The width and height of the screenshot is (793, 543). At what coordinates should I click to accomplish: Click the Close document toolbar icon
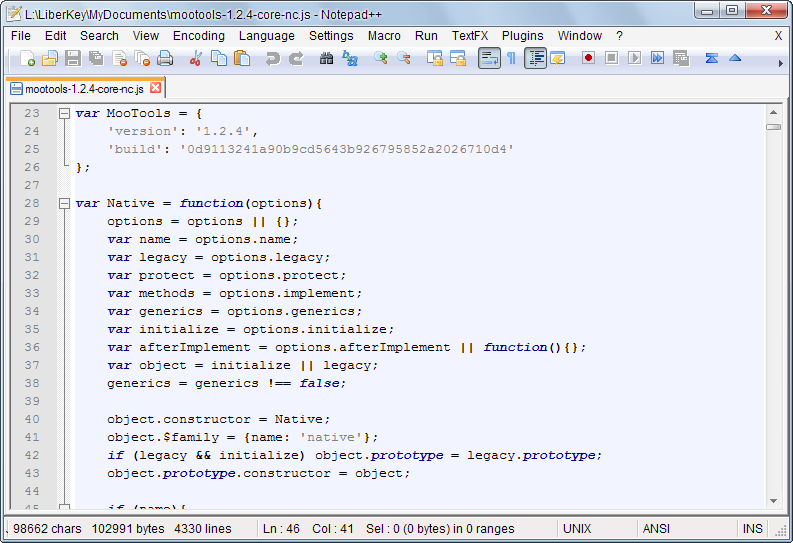coord(119,59)
